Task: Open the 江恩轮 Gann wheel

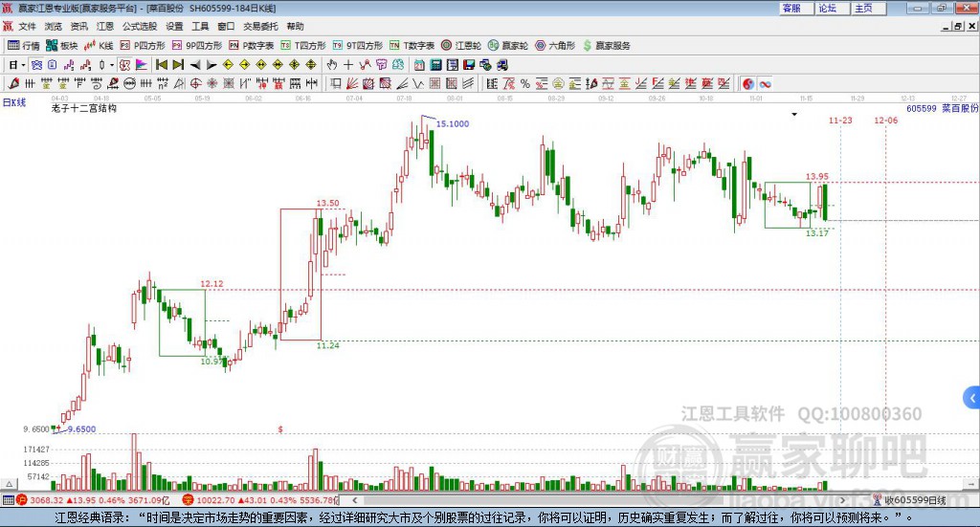Action: pyautogui.click(x=461, y=46)
